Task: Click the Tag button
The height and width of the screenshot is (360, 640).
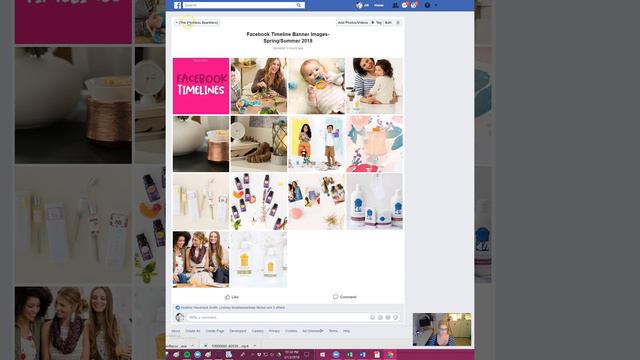Action: [x=376, y=22]
